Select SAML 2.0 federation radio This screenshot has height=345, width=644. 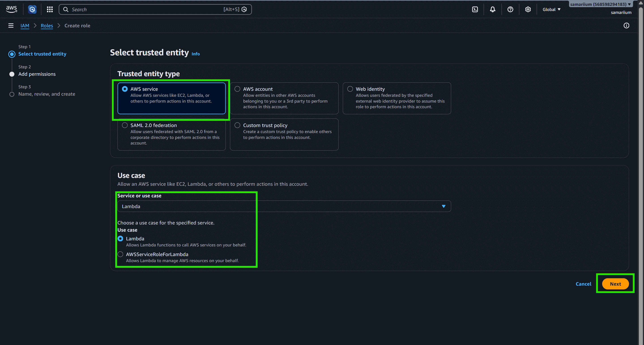125,125
